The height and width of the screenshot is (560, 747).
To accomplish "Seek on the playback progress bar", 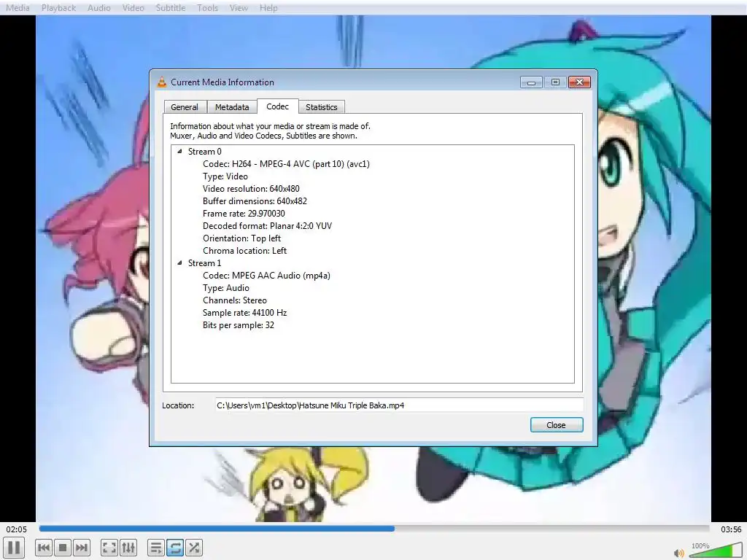I will 374,529.
